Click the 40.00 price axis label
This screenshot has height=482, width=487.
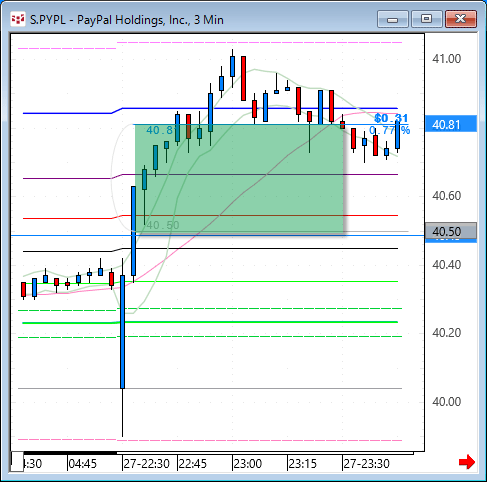click(446, 402)
